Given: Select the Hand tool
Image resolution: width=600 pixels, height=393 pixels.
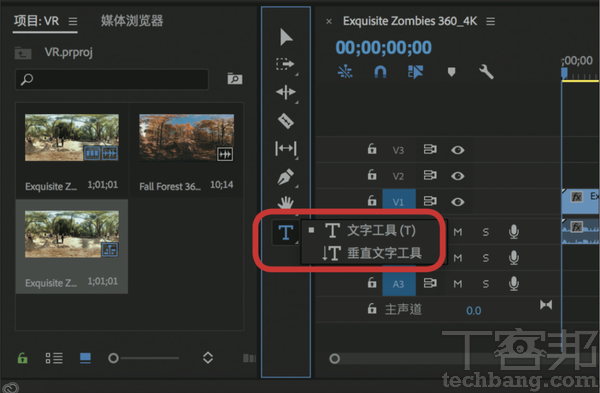Looking at the screenshot, I should [285, 202].
